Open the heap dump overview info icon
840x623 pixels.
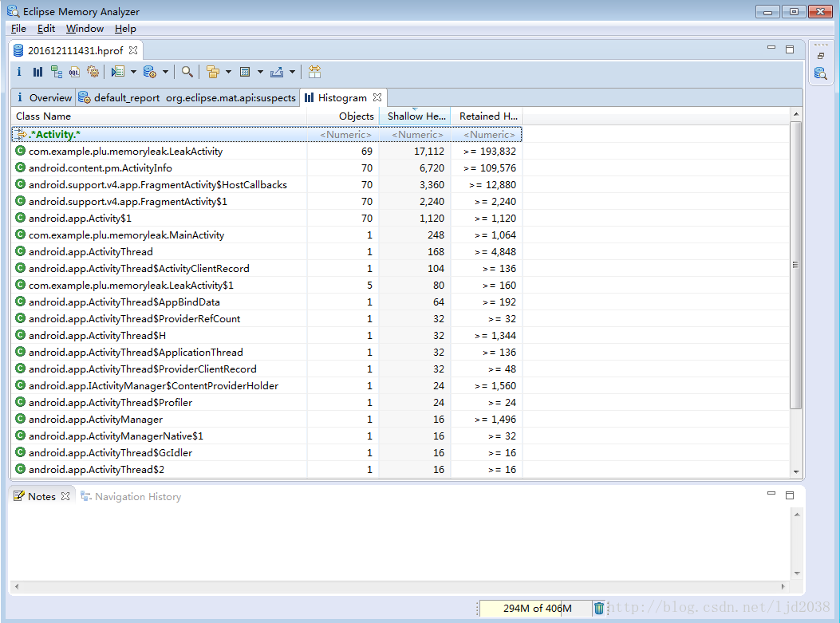pos(19,72)
